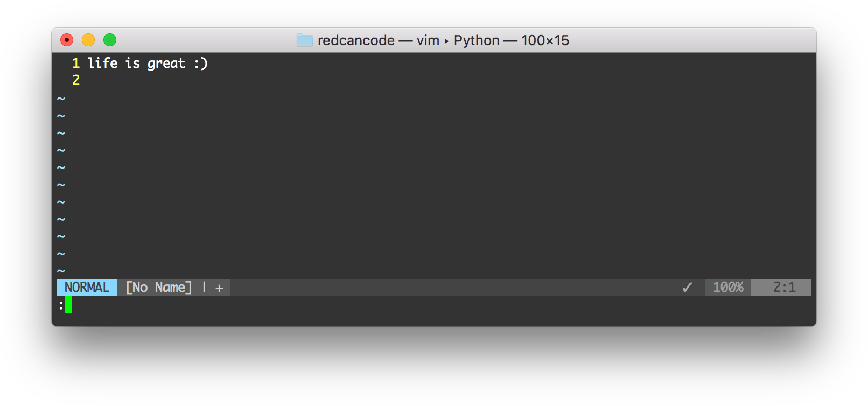Click line number 1 in gutter
The image size is (868, 406).
pos(76,64)
